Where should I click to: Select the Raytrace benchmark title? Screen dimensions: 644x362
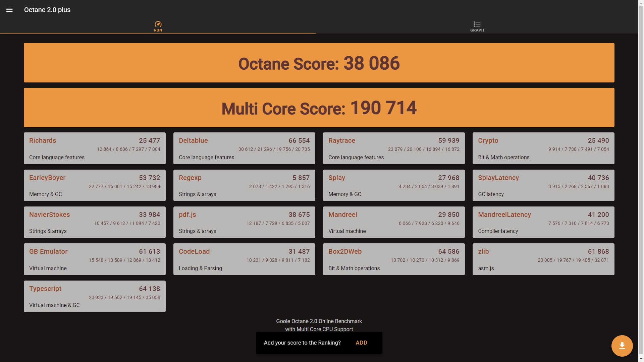(x=342, y=140)
